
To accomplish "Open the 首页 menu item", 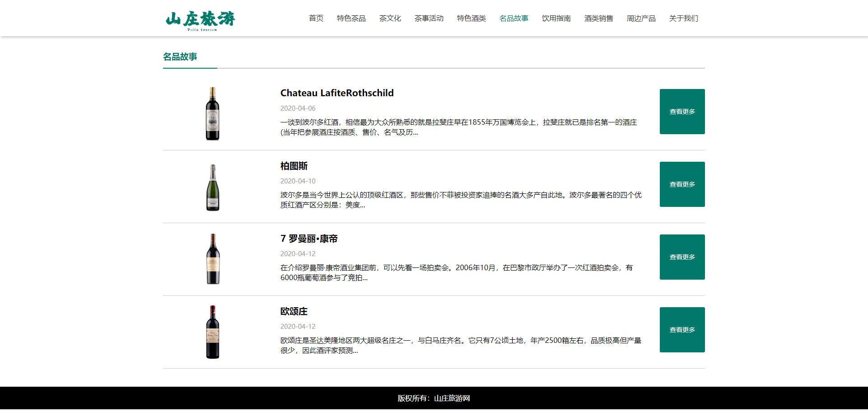I will point(316,19).
